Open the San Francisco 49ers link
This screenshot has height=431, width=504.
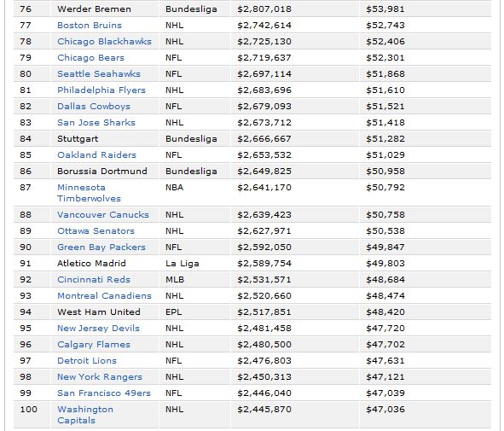pyautogui.click(x=104, y=393)
